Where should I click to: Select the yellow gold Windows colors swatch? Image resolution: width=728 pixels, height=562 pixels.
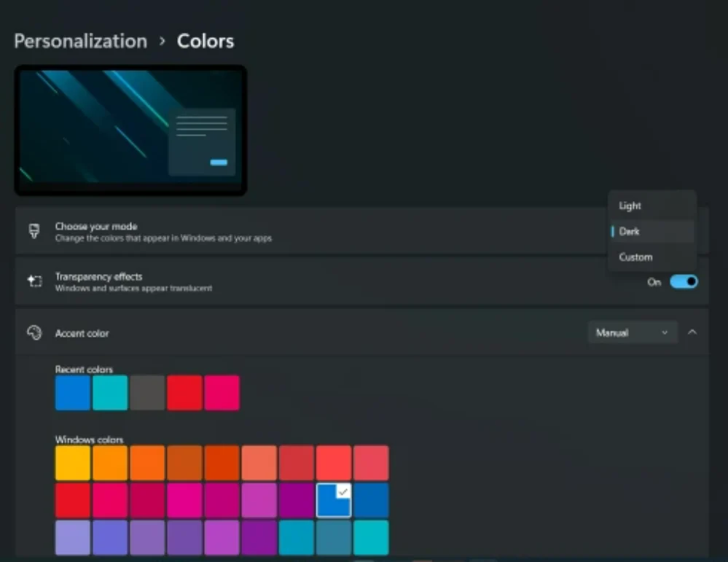[x=73, y=463]
